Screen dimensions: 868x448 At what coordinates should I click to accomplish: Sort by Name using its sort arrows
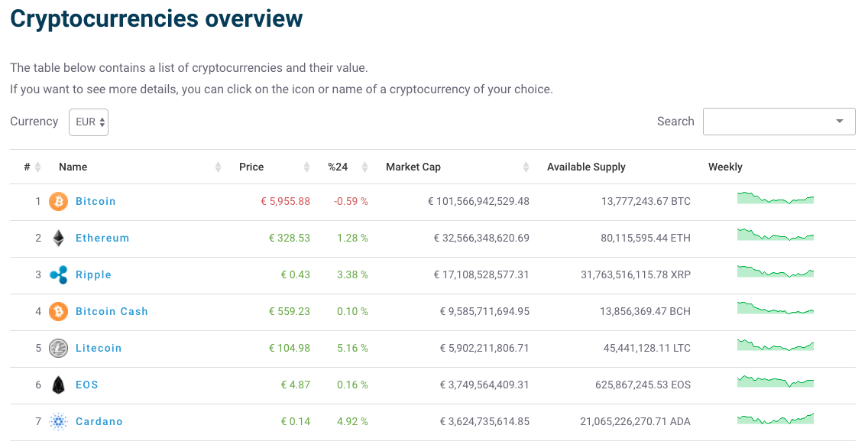click(x=218, y=167)
